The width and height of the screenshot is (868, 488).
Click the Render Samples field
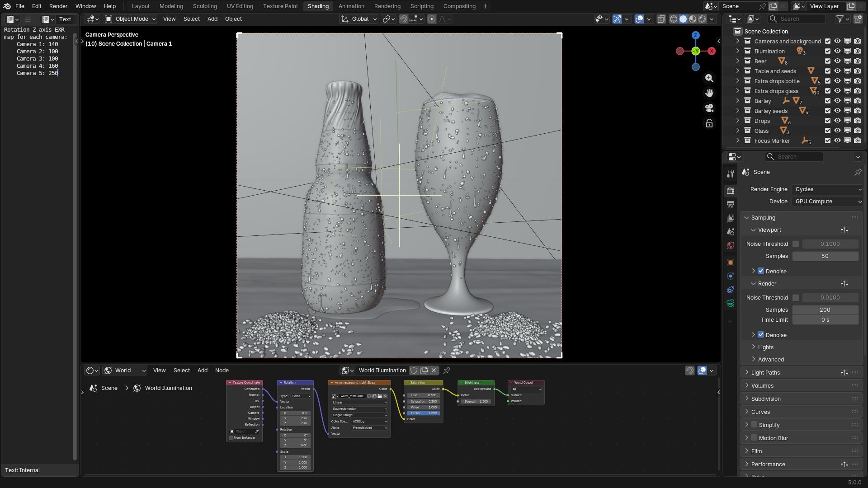(x=825, y=310)
